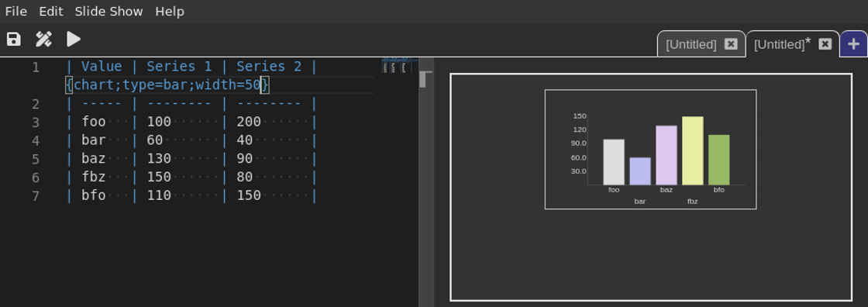This screenshot has height=307, width=868.
Task: Click the code minimap thumbnail
Action: click(x=396, y=65)
